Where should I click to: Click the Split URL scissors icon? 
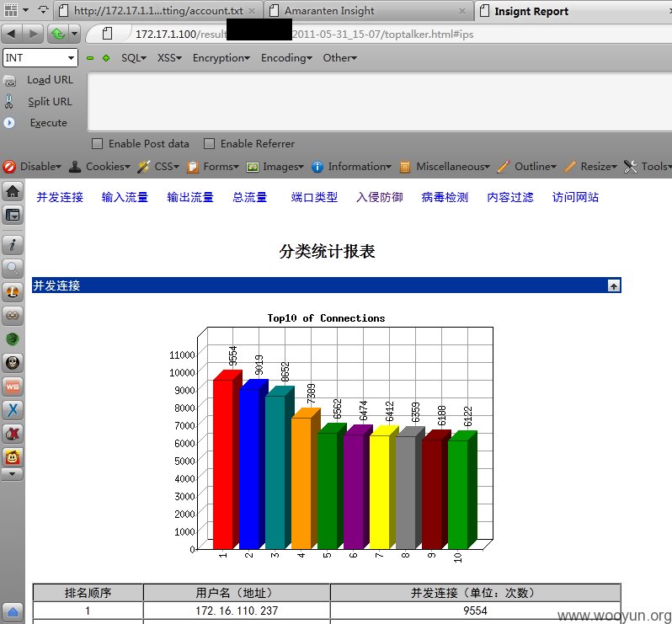(9, 102)
